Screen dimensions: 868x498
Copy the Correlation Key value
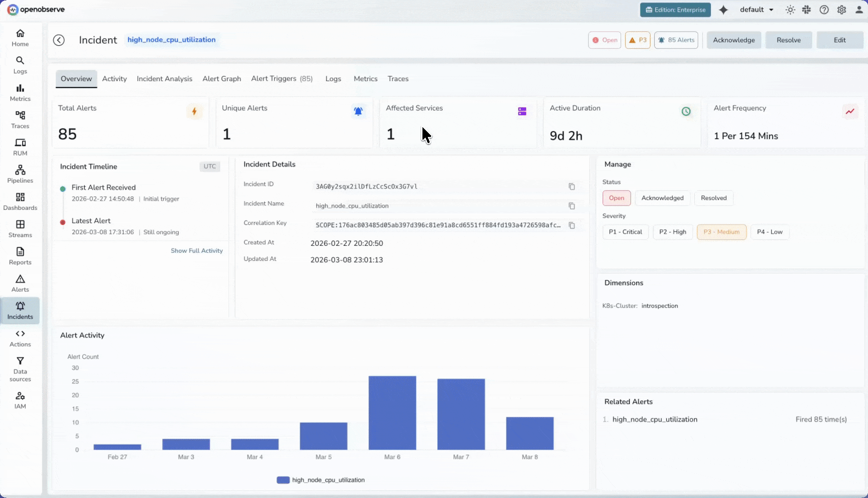(571, 225)
